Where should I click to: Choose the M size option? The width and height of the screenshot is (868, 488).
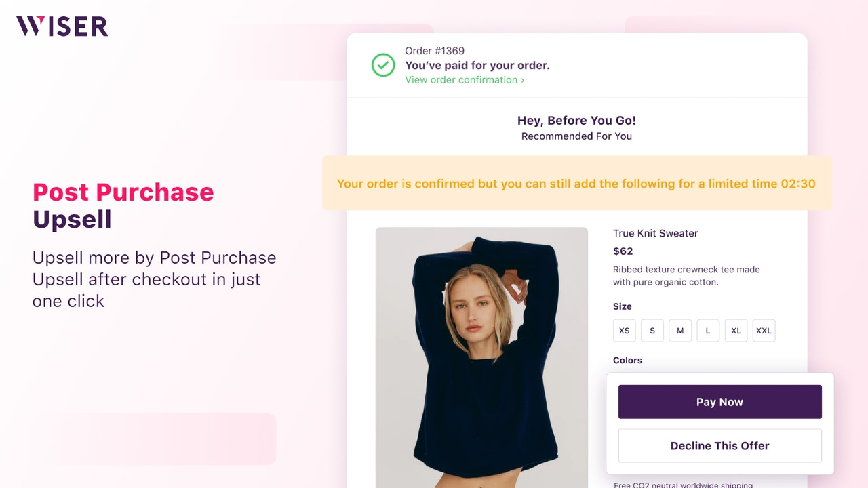[679, 330]
